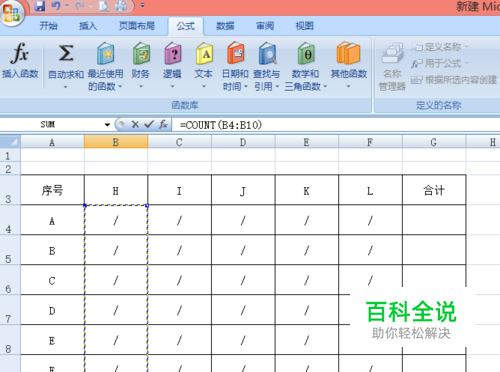
Task: Switch to the 视图 (View) tab
Action: point(304,26)
